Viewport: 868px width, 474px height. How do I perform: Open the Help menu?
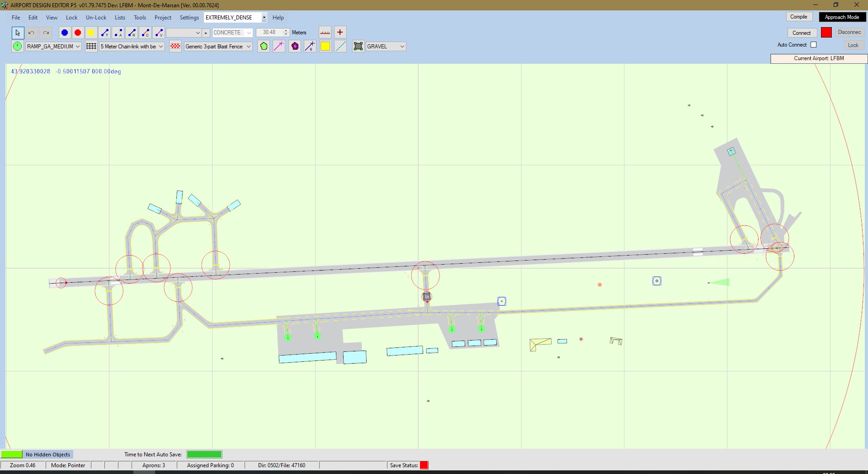coord(278,18)
